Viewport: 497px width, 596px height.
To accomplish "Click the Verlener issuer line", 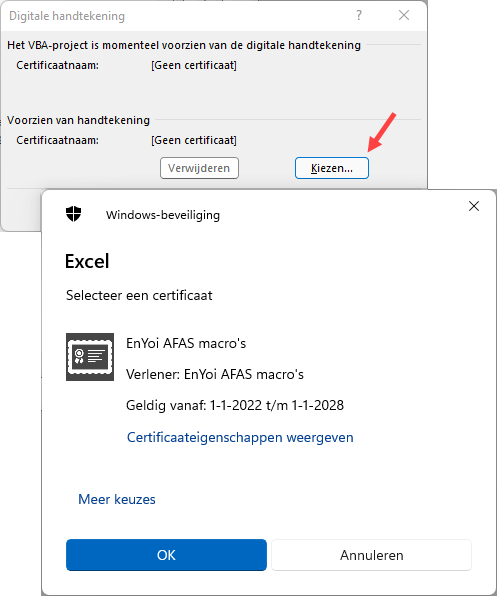I will pyautogui.click(x=215, y=374).
